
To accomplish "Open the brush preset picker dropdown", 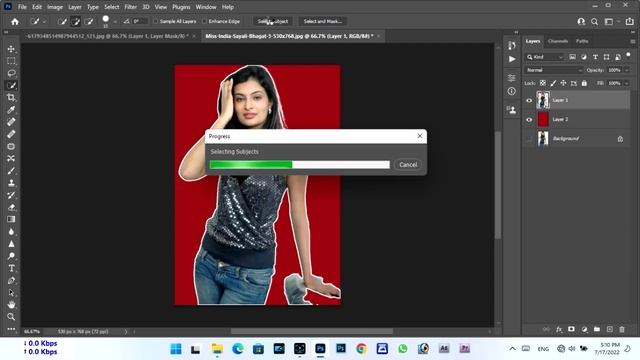I will (x=115, y=22).
